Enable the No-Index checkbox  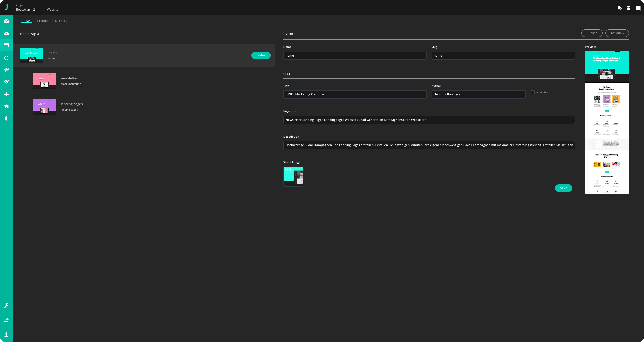pos(533,92)
